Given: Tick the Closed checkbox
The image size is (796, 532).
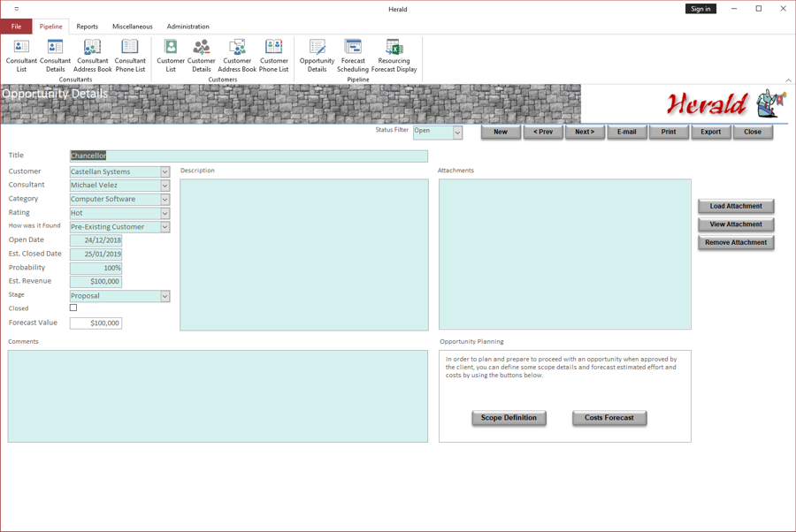Looking at the screenshot, I should (x=73, y=308).
